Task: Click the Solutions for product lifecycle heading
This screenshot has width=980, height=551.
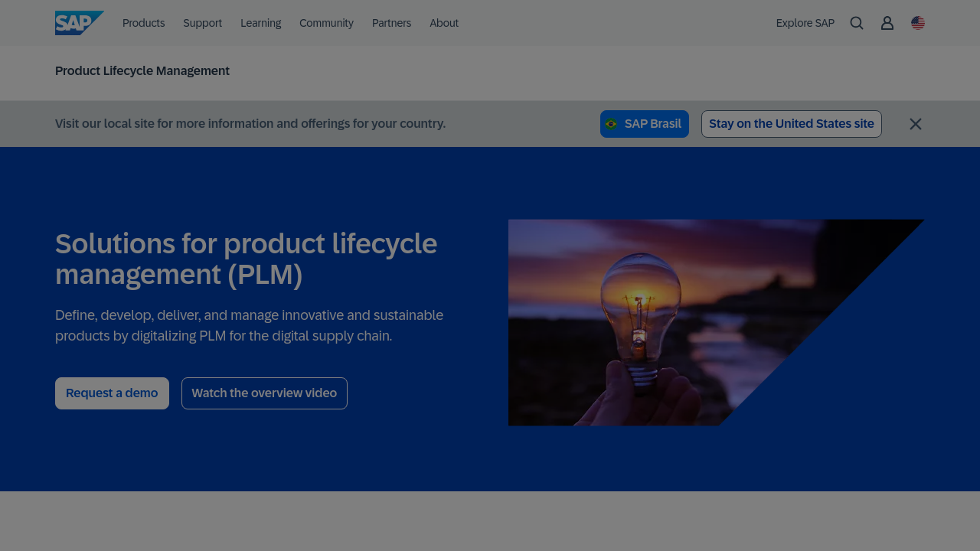Action: click(246, 259)
